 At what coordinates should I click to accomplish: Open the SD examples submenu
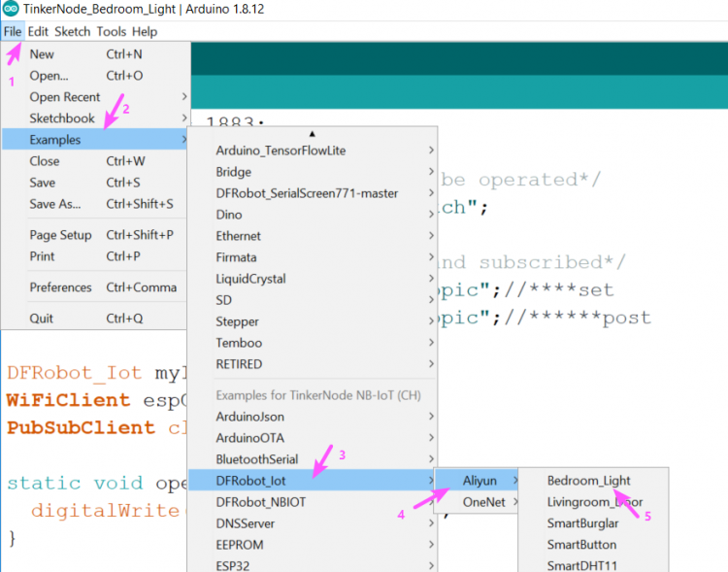[312, 300]
